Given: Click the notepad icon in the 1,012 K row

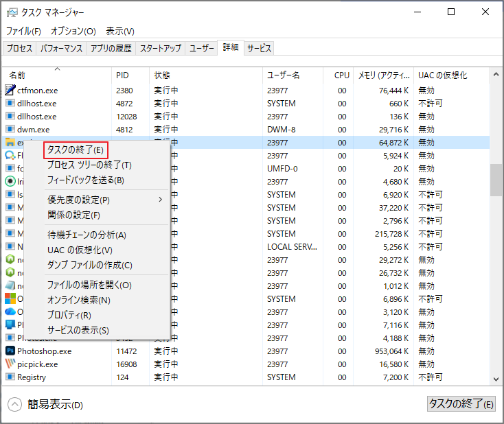Looking at the screenshot, I should coord(10,285).
